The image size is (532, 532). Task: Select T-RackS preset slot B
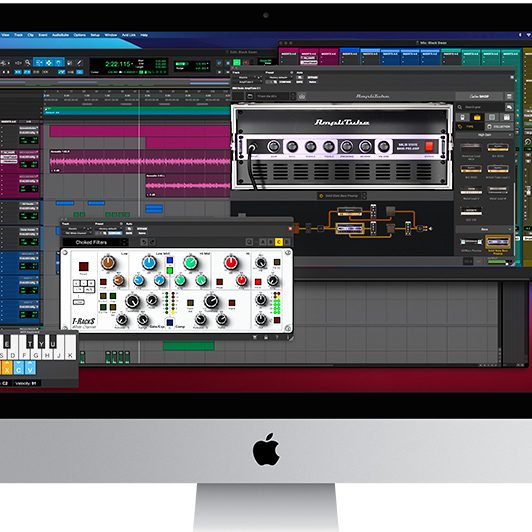click(x=270, y=242)
